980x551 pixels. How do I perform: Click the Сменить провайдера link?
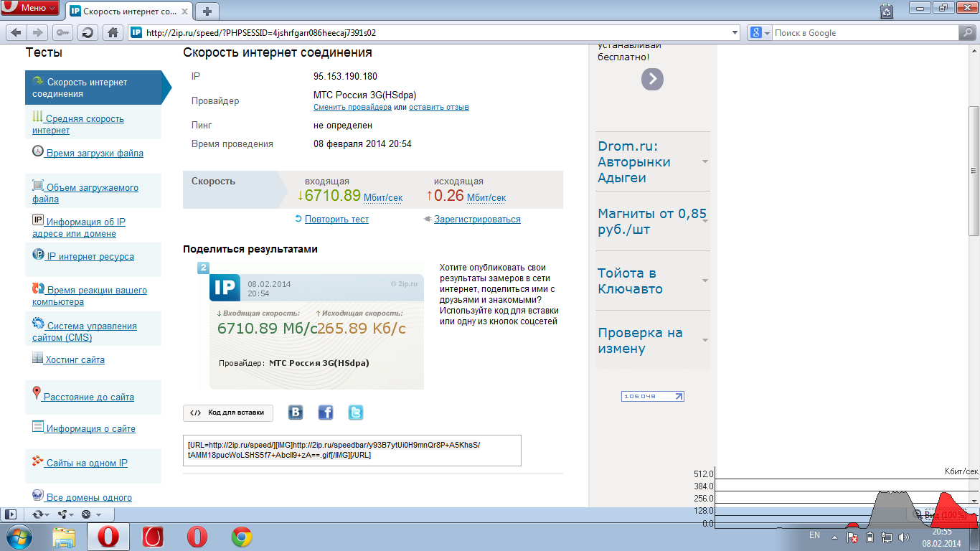click(352, 107)
